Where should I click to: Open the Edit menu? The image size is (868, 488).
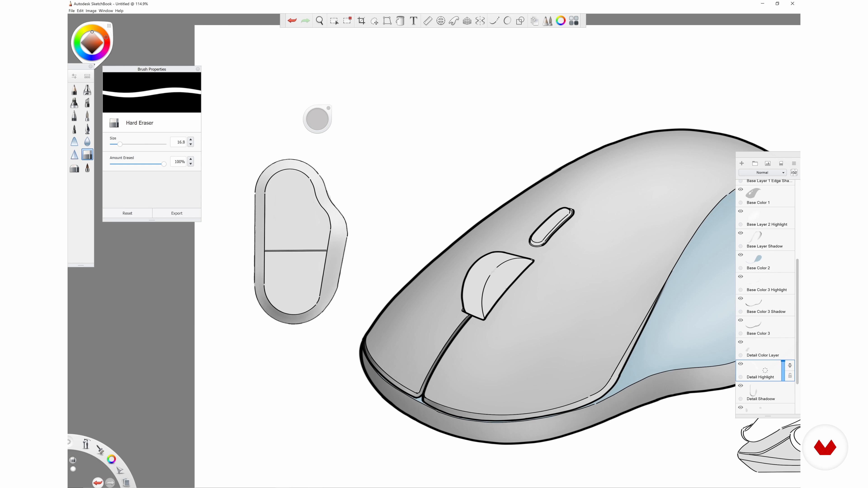[80, 10]
